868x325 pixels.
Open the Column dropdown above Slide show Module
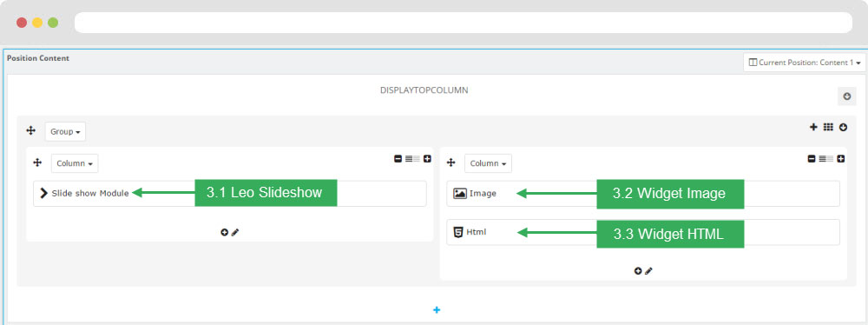(x=75, y=163)
